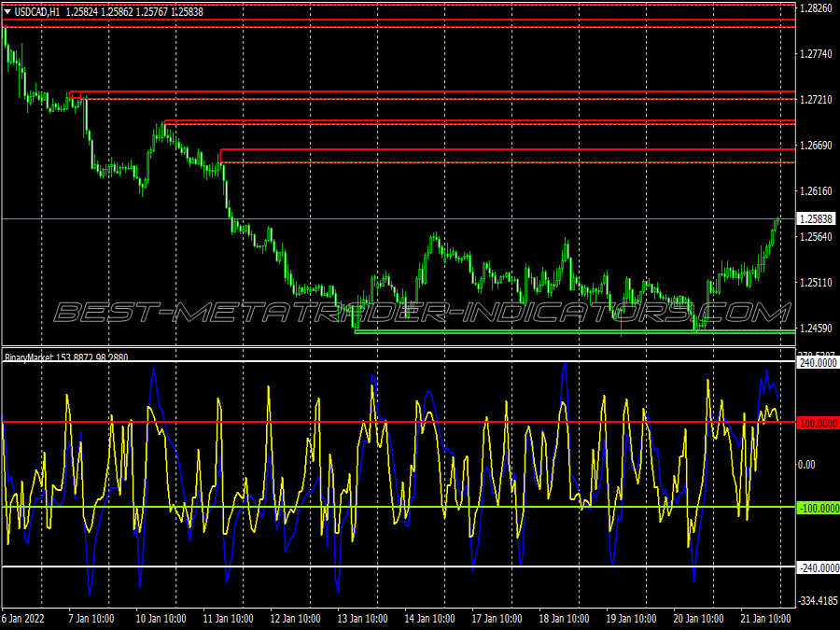Select the red resistance zone at 1.27210

(x=432, y=95)
